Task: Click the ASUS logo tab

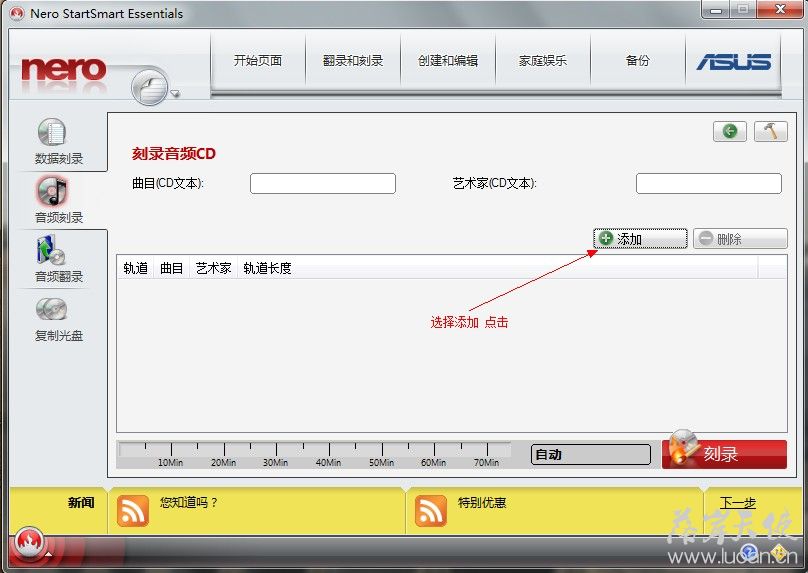Action: pos(733,61)
